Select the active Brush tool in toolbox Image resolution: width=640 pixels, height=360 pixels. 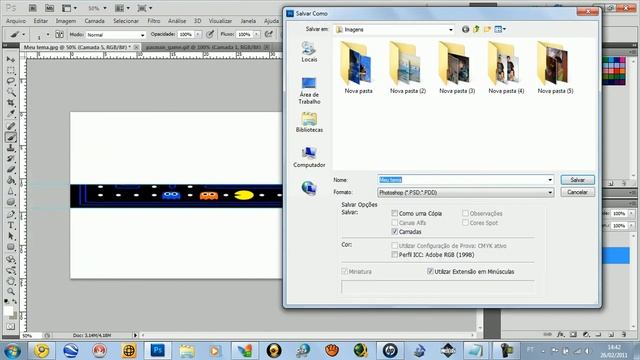click(x=11, y=137)
